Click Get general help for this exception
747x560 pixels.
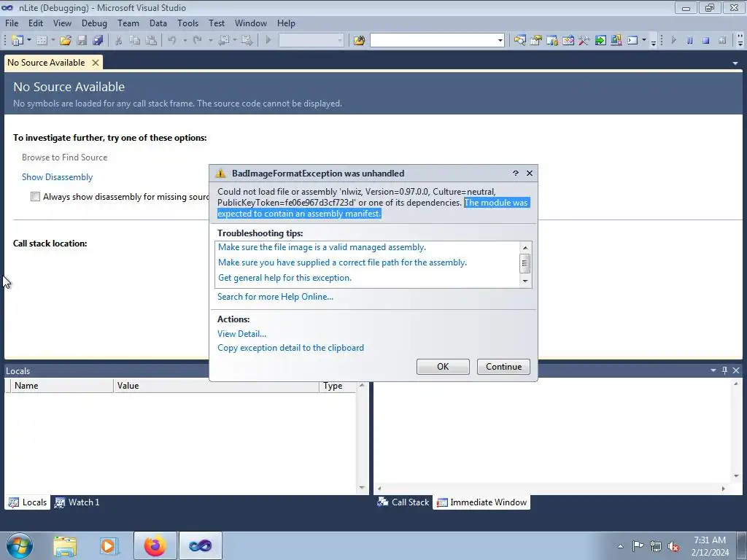[x=285, y=278]
